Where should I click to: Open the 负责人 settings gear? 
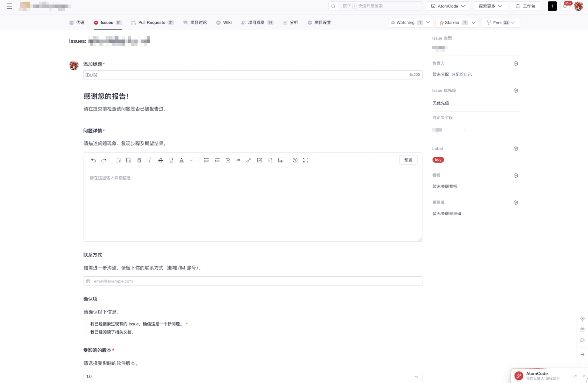click(516, 63)
